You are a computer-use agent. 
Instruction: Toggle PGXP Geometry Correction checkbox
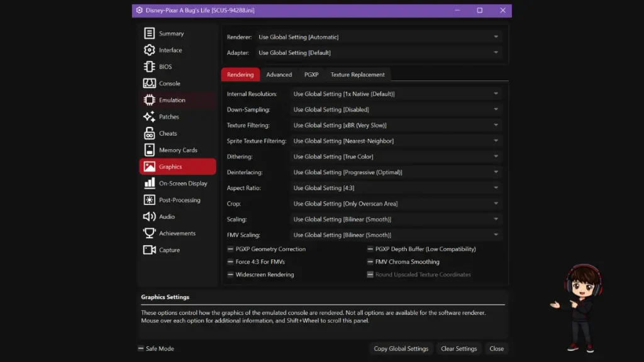coord(230,249)
